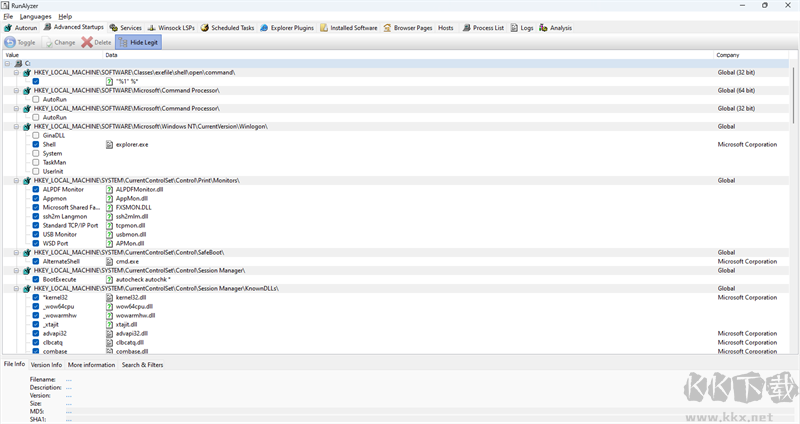Click the Toggle toolbar button

coord(20,42)
